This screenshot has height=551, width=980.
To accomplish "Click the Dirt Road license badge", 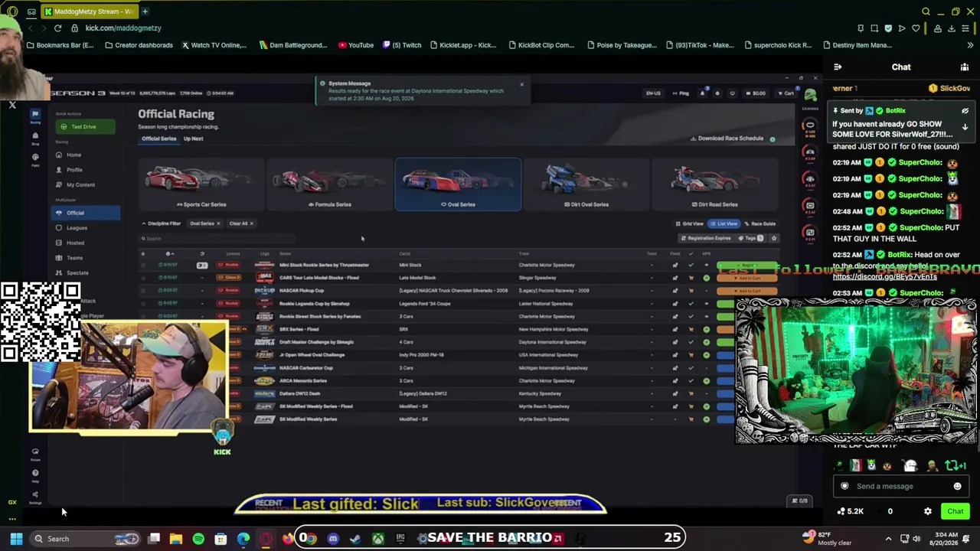I will tap(809, 233).
